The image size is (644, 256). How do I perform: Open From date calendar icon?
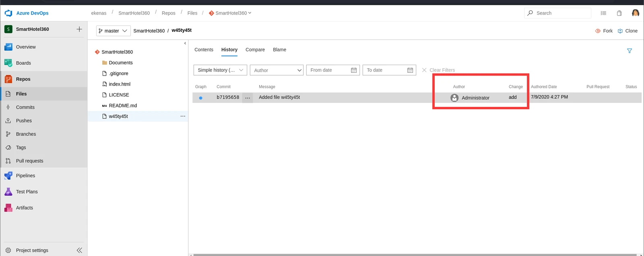click(354, 70)
